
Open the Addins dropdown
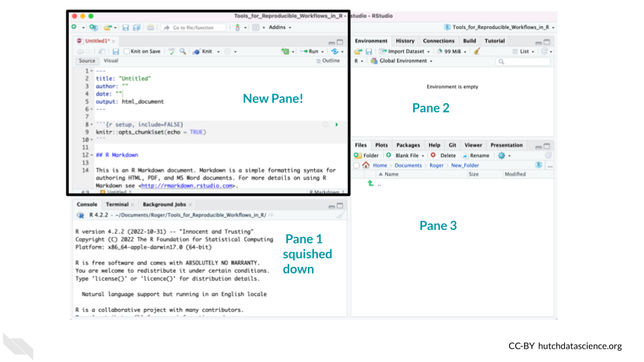pyautogui.click(x=280, y=27)
